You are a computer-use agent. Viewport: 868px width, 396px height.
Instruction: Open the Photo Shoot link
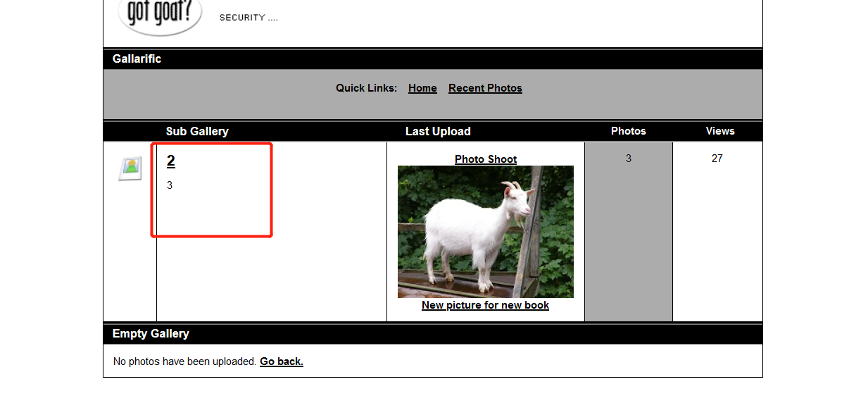point(486,159)
